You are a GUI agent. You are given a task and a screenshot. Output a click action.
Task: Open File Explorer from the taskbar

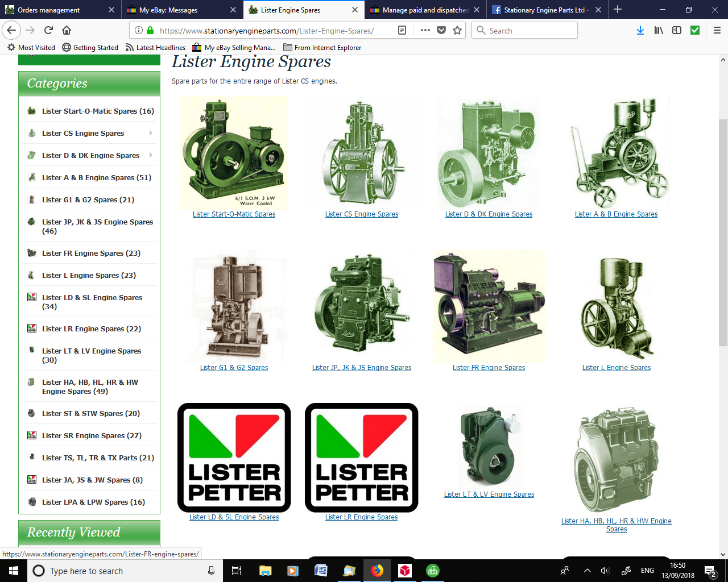coord(265,571)
